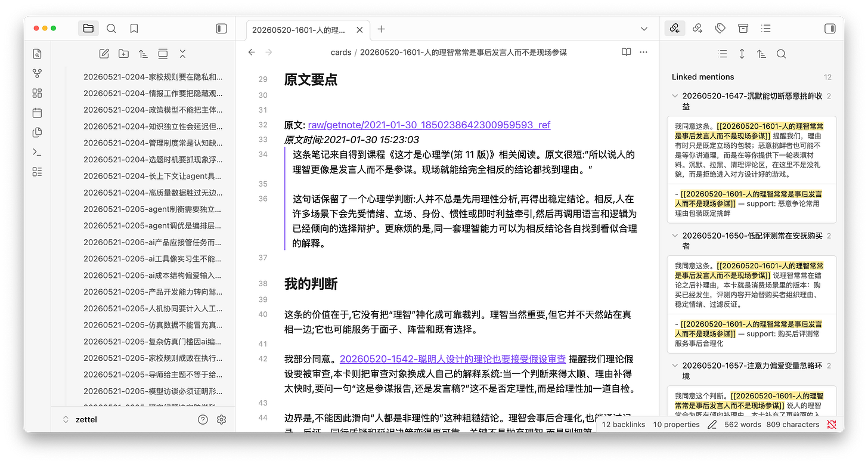Click the 12 backlinks status bar item

pyautogui.click(x=624, y=425)
